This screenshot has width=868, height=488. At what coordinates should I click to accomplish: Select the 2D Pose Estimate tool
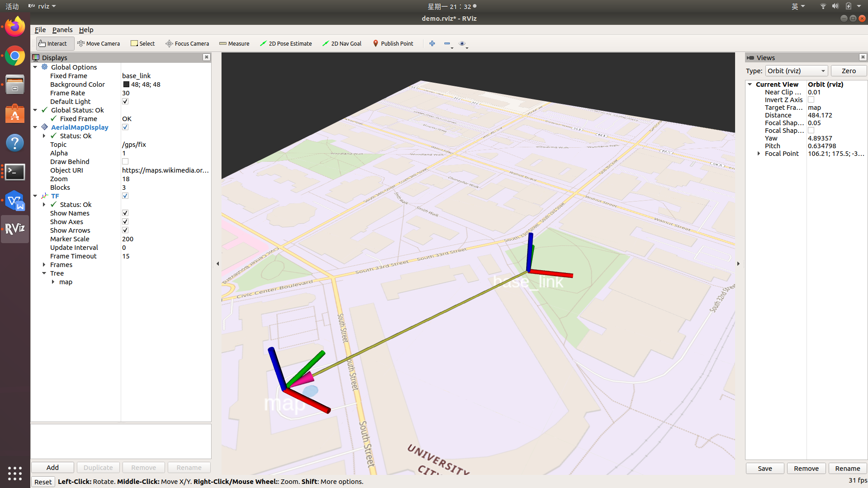click(x=286, y=43)
